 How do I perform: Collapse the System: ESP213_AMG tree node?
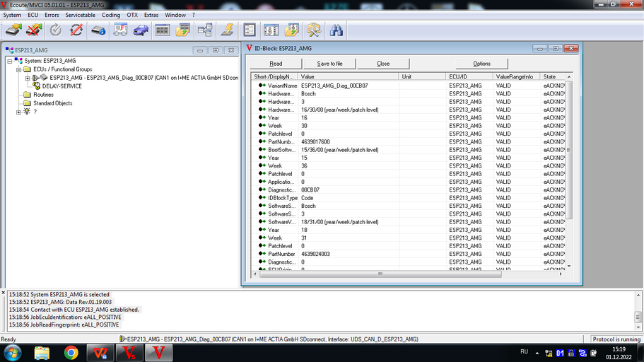pyautogui.click(x=10, y=61)
